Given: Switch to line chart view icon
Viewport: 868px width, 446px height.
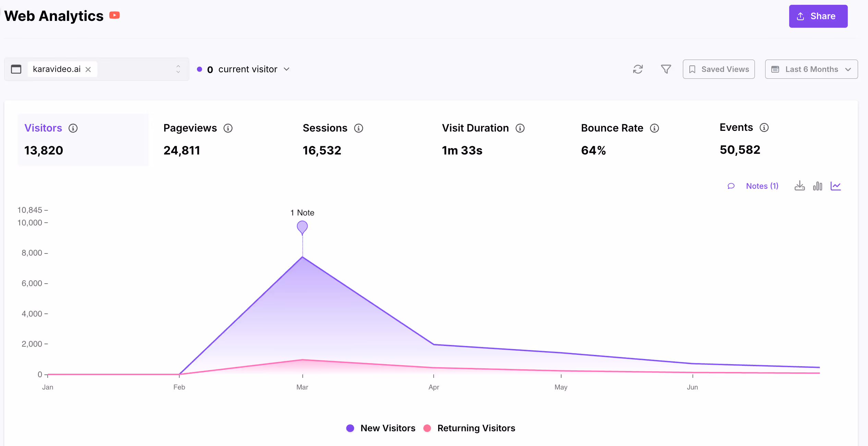Looking at the screenshot, I should coord(836,186).
